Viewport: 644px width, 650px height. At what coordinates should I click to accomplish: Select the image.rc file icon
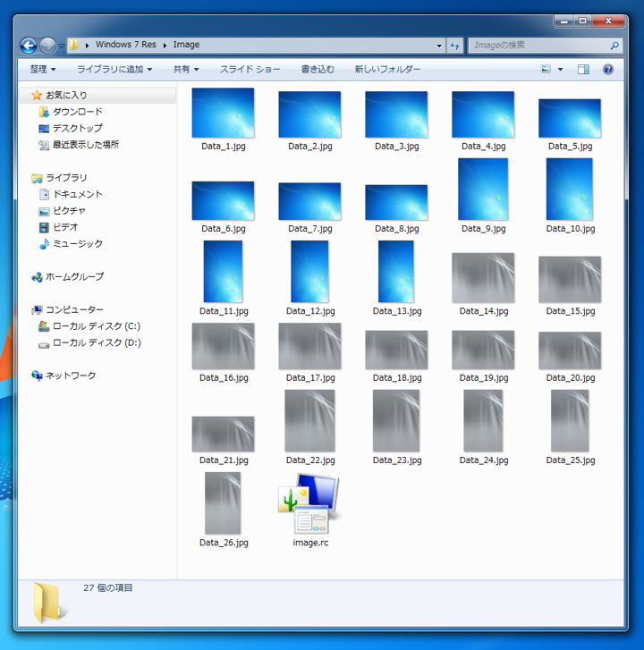tap(309, 504)
